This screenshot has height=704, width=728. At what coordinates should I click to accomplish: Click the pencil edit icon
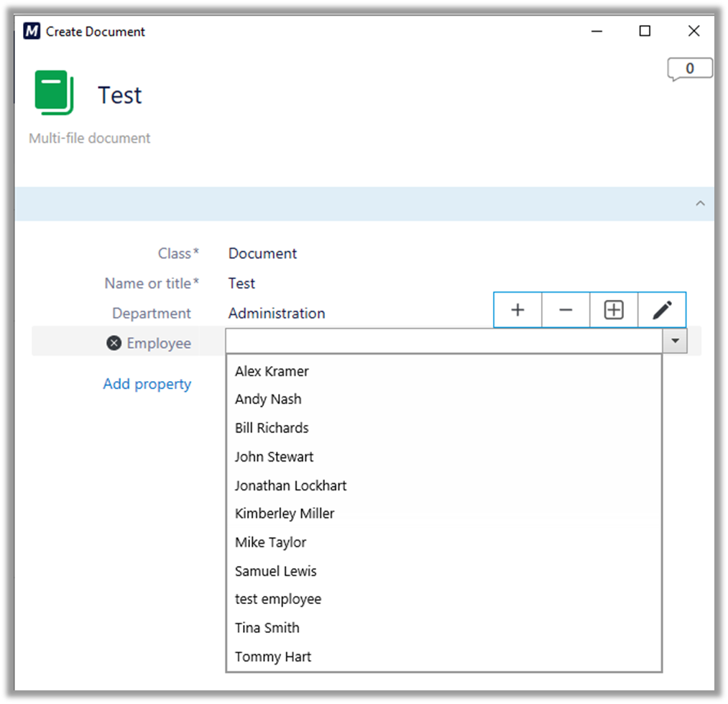coord(662,310)
